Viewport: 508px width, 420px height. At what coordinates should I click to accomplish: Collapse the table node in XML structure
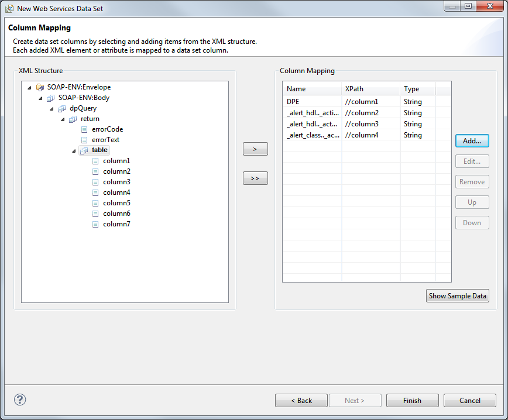pyautogui.click(x=74, y=151)
